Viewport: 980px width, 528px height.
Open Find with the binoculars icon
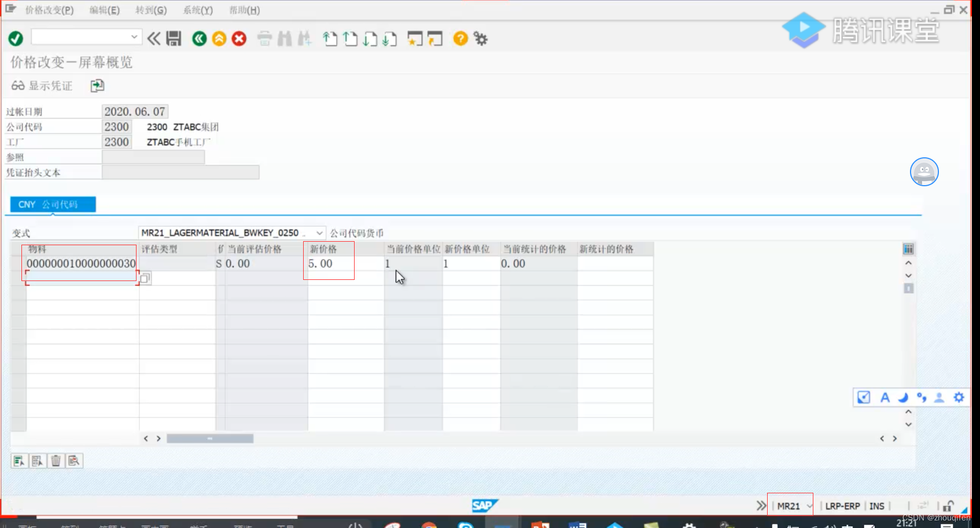(284, 39)
